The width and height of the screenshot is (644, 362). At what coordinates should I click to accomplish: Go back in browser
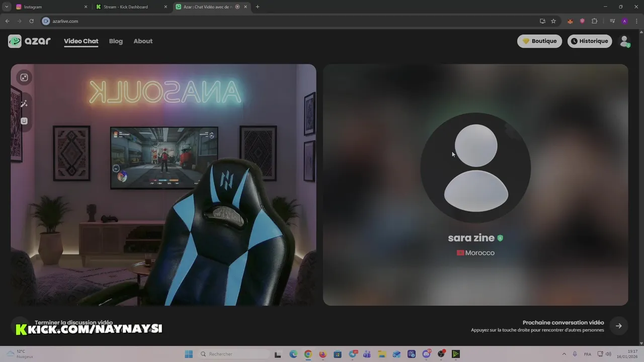(7, 21)
